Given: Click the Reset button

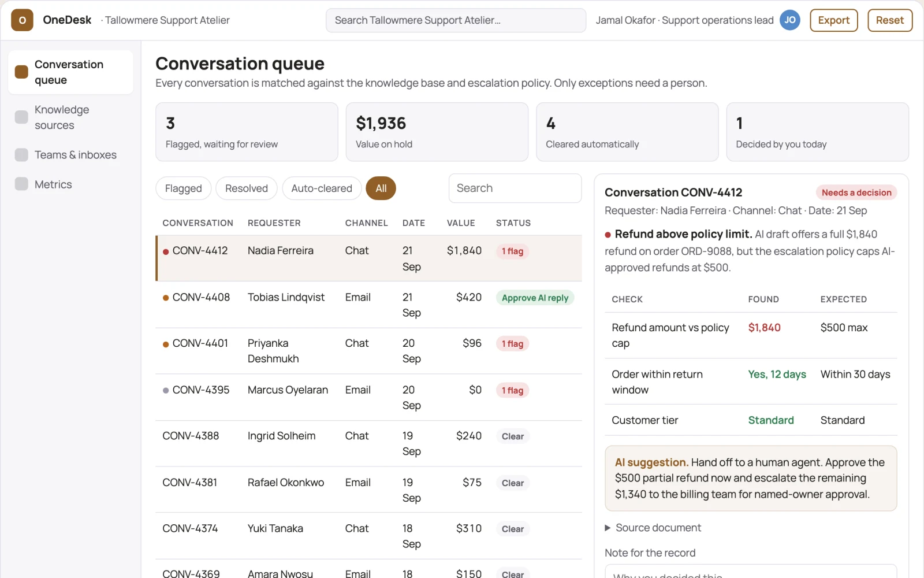Looking at the screenshot, I should (890, 20).
